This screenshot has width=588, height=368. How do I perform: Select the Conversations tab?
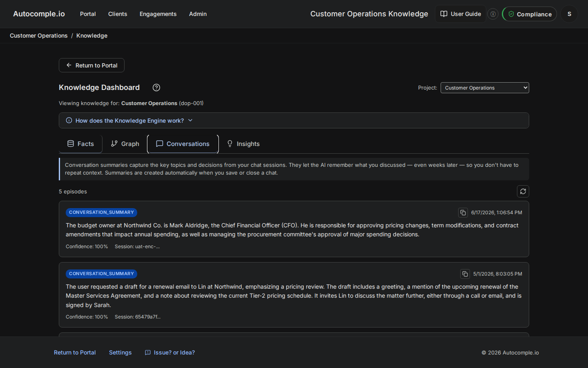click(183, 144)
